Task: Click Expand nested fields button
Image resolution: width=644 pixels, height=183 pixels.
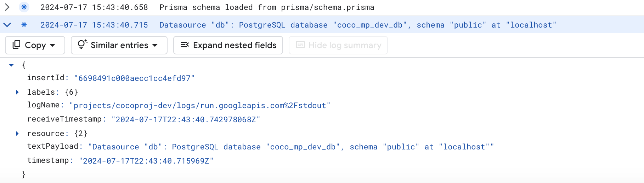Action: (x=228, y=45)
